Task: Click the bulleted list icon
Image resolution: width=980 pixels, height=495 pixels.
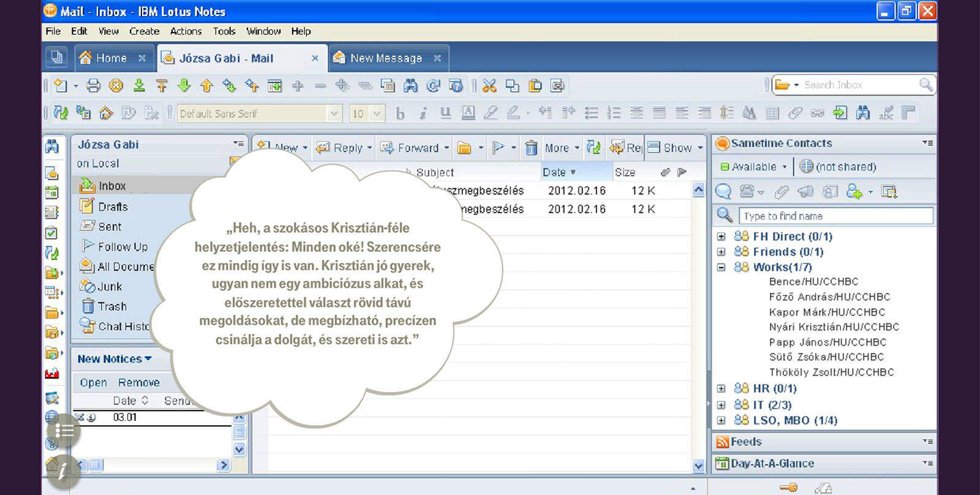Action: click(x=591, y=113)
